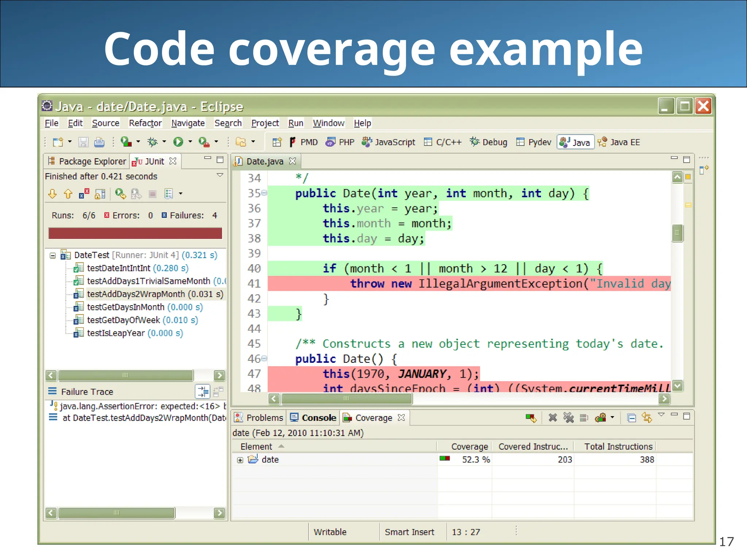Click Compare Actual With Expected icon

click(x=218, y=392)
